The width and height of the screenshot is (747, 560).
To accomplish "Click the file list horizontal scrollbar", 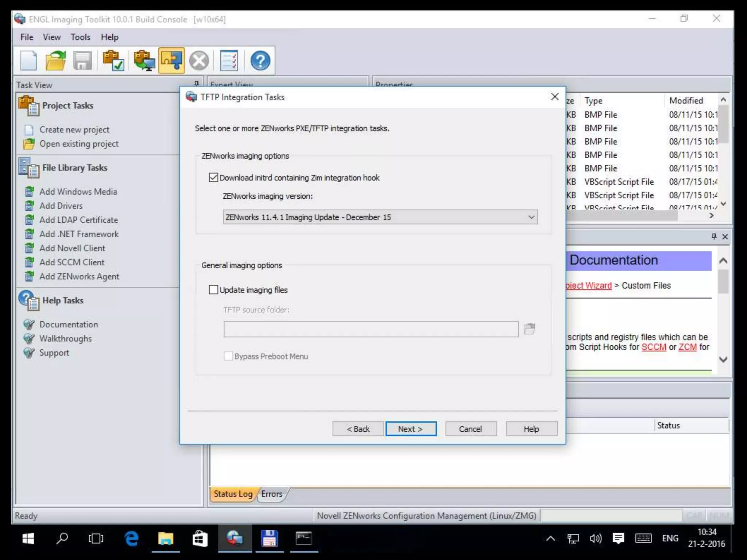I will point(622,216).
